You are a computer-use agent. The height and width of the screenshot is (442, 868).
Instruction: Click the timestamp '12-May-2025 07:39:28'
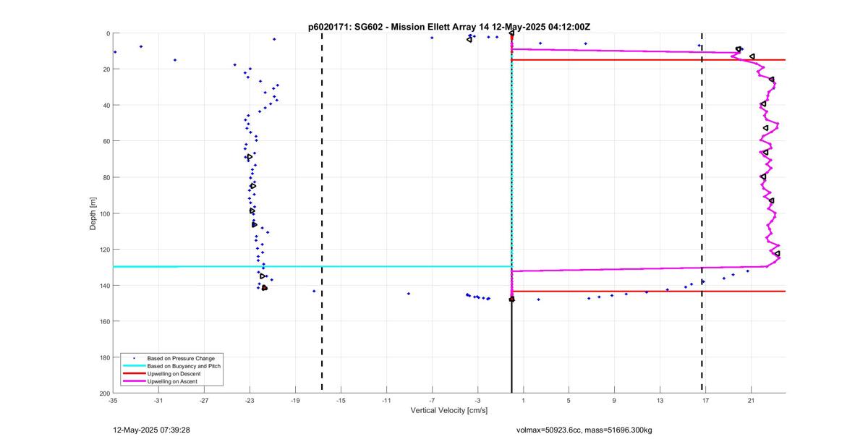tap(152, 430)
